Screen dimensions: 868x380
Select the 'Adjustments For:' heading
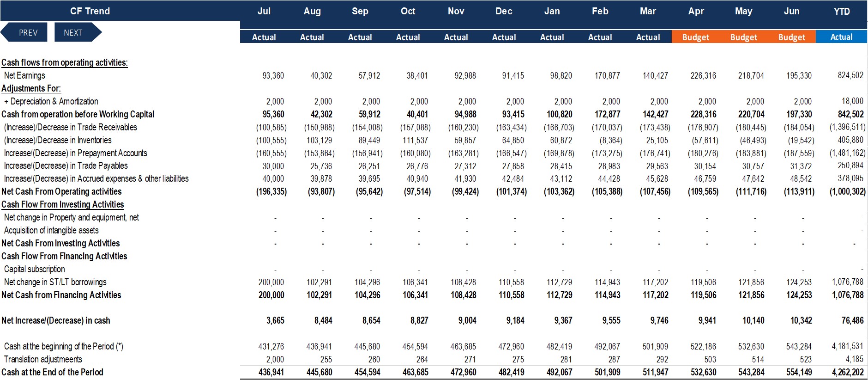pos(31,88)
